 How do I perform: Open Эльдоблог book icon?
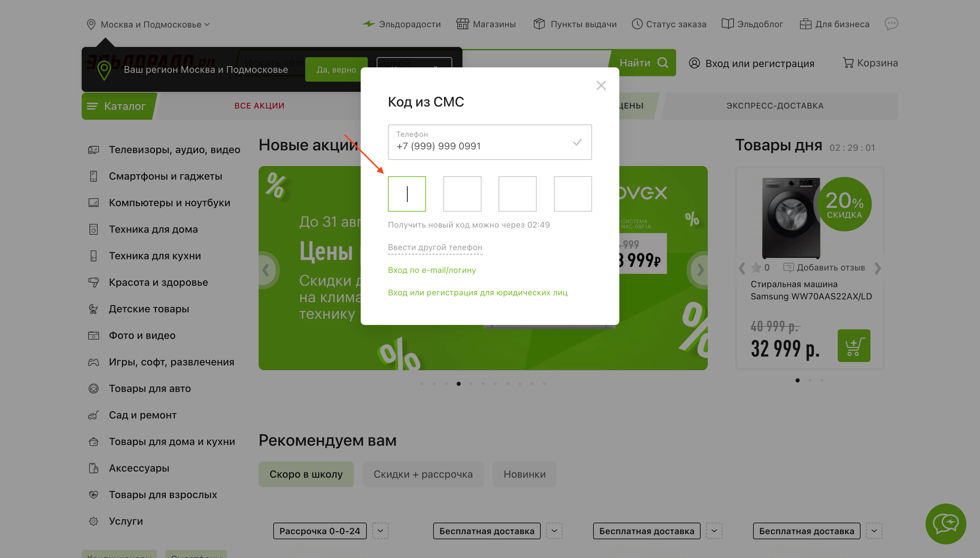click(726, 23)
